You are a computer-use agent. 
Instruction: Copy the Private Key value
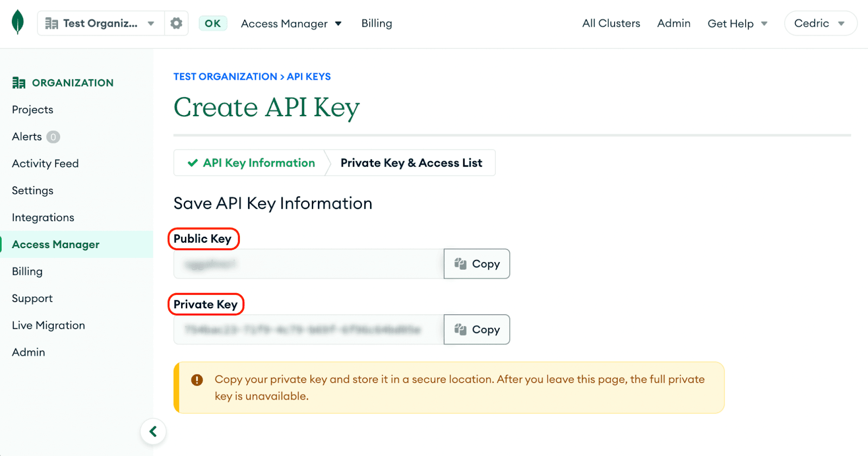(477, 330)
